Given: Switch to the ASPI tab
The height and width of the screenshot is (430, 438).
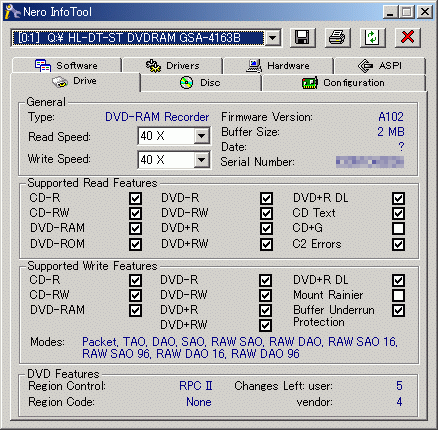Looking at the screenshot, I should point(380,66).
